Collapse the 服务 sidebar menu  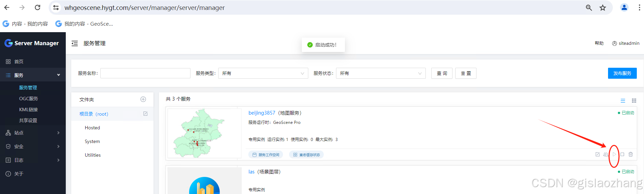click(x=33, y=75)
